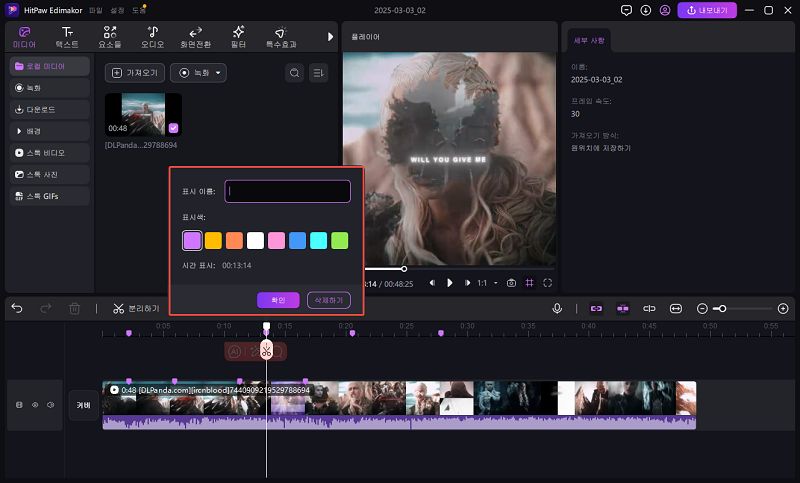Viewport: 800px width, 483px height.
Task: Click the undo arrow in timeline toolbar
Action: click(17, 309)
